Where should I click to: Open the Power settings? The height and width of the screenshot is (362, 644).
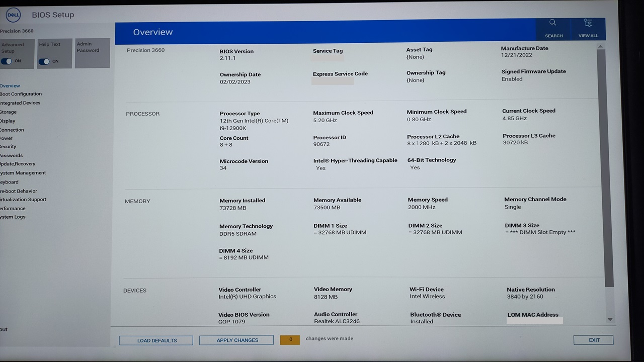(6, 138)
